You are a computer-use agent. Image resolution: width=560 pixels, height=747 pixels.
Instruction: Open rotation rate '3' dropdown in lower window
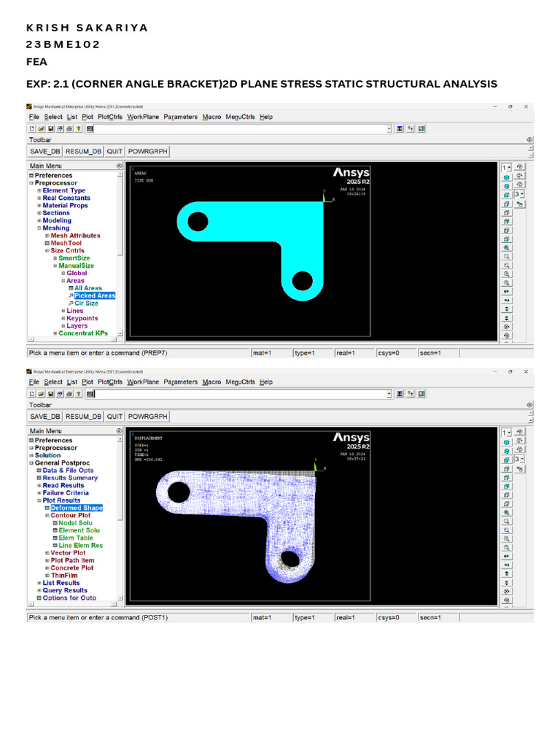[519, 460]
